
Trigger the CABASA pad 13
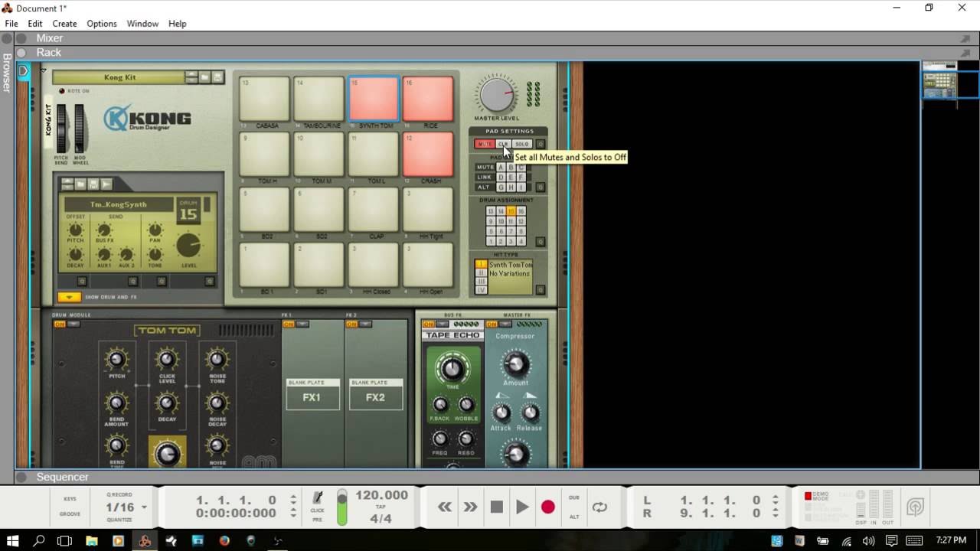point(264,99)
